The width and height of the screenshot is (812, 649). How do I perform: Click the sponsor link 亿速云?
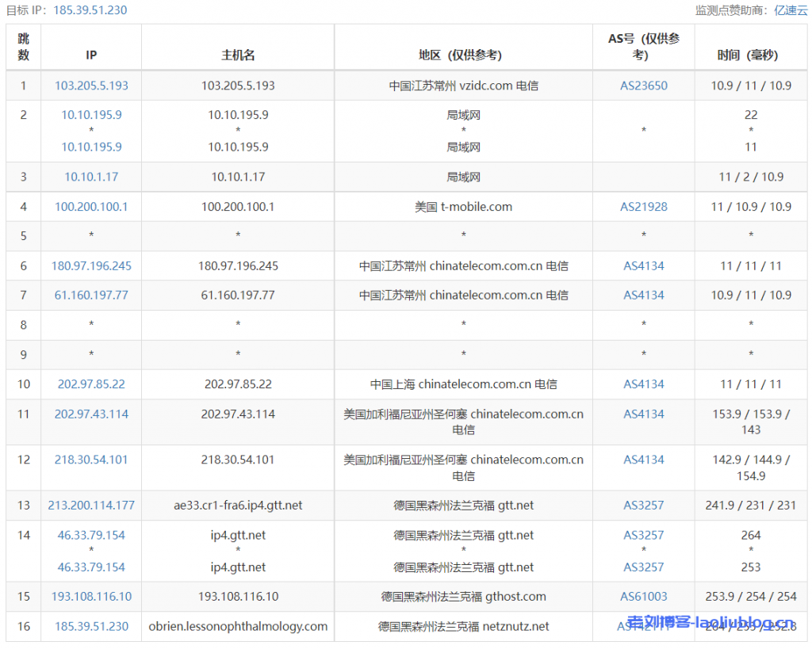point(791,10)
